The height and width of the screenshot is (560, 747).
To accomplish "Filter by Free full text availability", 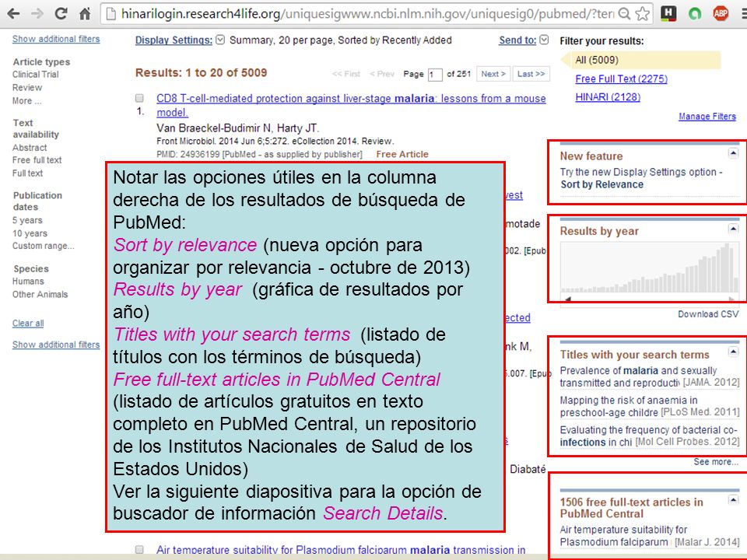I will click(37, 160).
